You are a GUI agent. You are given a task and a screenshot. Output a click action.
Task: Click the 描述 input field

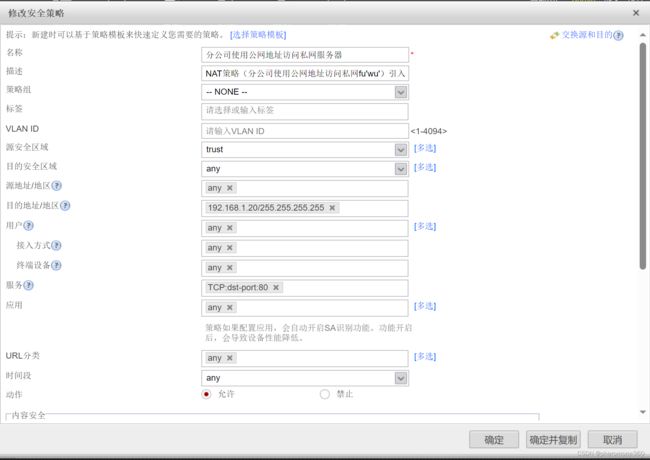click(x=305, y=73)
